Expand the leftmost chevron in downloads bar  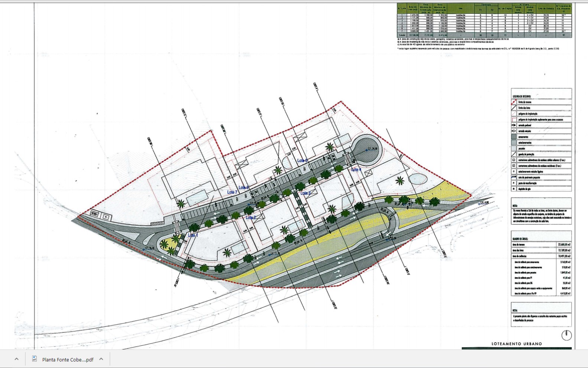tap(16, 359)
